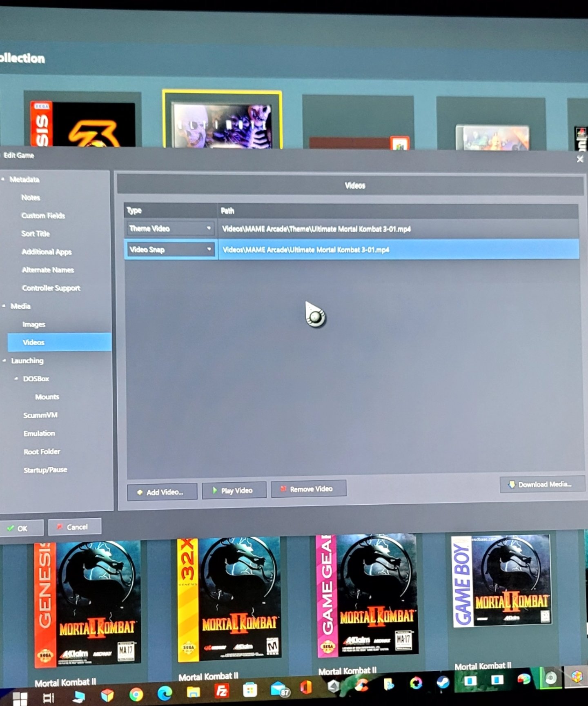Collapse the Launching tree section
Image resolution: width=588 pixels, height=706 pixels.
click(x=4, y=361)
